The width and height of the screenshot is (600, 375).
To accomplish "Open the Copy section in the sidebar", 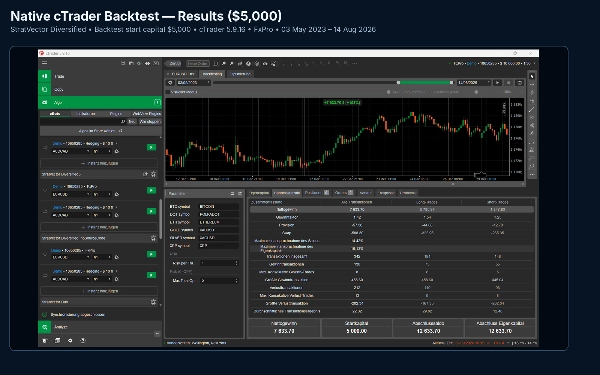I will 100,89.
